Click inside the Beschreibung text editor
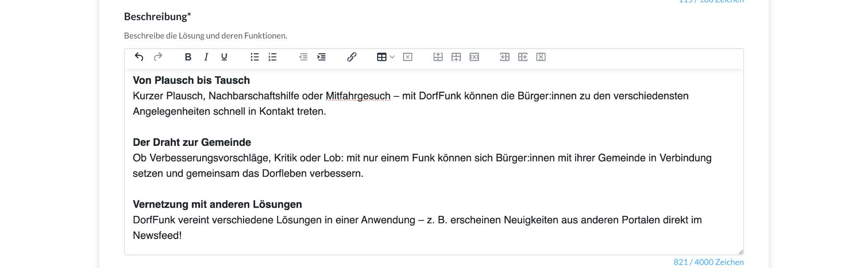868x268 pixels. [x=434, y=161]
